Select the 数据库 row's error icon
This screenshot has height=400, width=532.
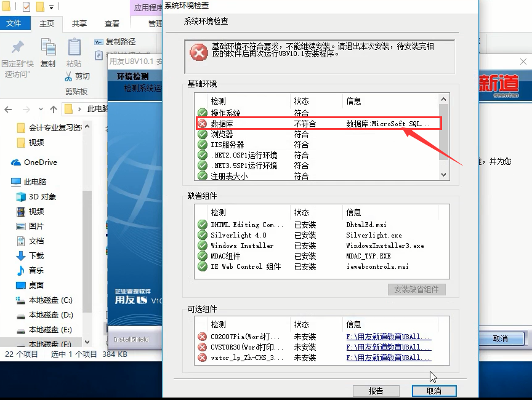(x=203, y=124)
